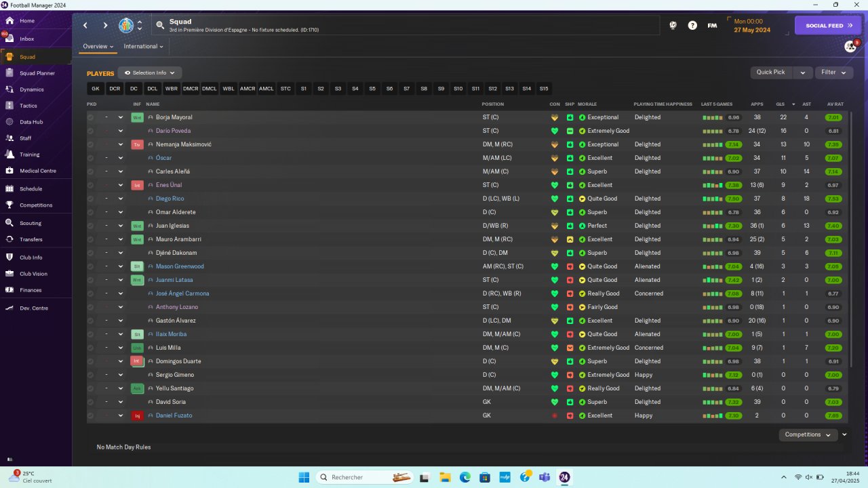The width and height of the screenshot is (868, 488).
Task: Open the Medical Centre sidebar icon
Action: pyautogui.click(x=9, y=171)
